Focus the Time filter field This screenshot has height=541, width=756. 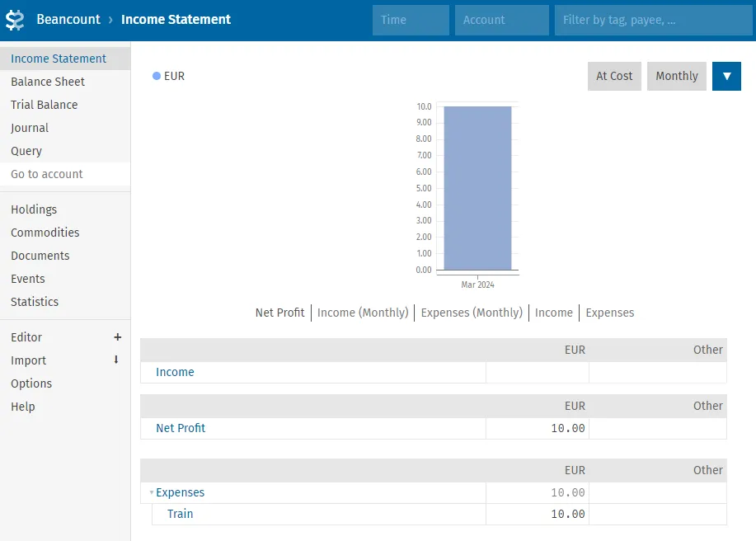pos(411,20)
